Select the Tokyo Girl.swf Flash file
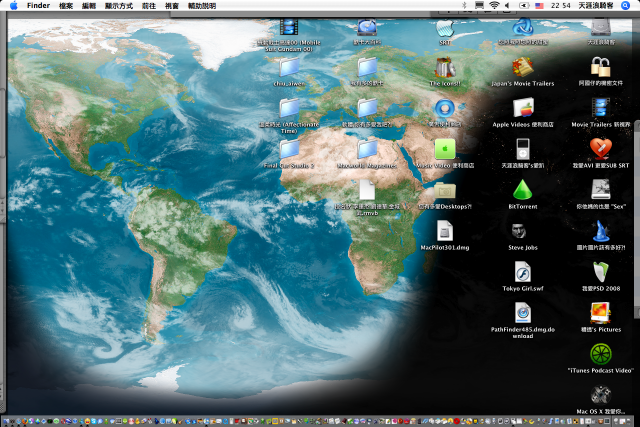Screen dimensions: 640x427 click(523, 272)
